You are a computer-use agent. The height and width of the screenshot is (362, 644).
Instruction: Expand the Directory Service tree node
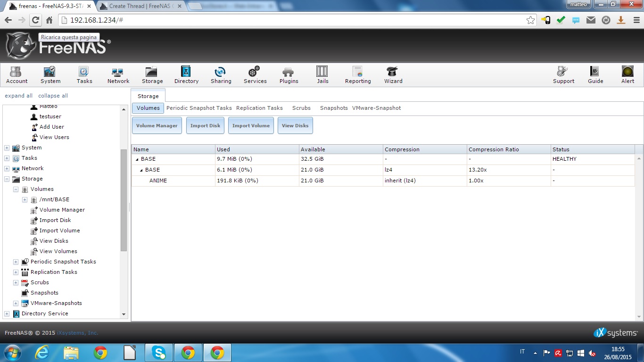[7, 314]
